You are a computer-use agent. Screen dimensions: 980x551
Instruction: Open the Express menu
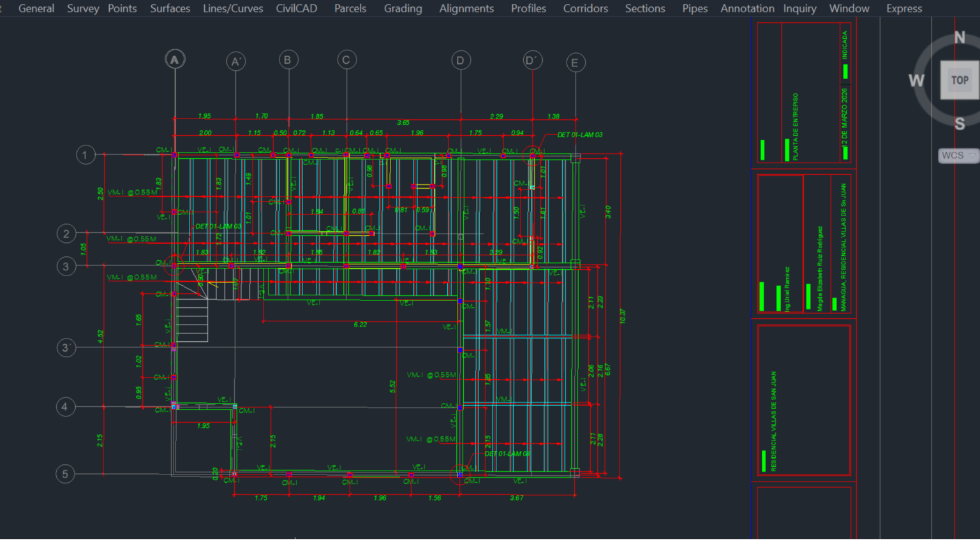tap(904, 8)
